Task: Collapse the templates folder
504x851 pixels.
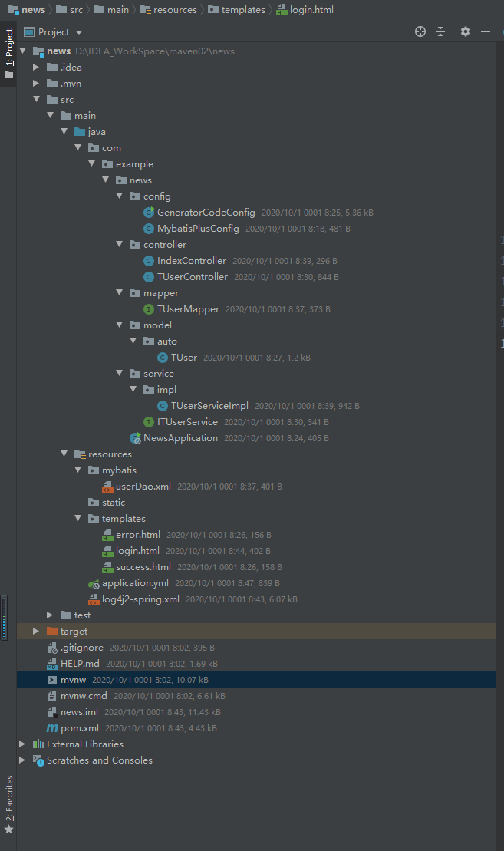Action: click(x=78, y=518)
